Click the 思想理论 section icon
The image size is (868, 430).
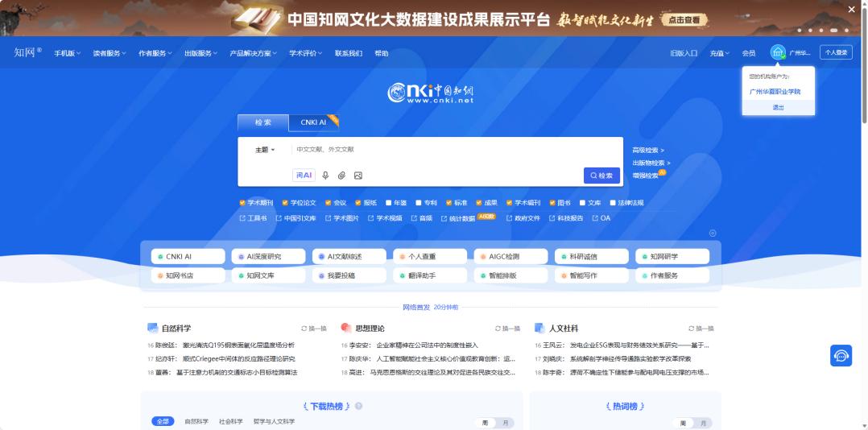coord(346,329)
